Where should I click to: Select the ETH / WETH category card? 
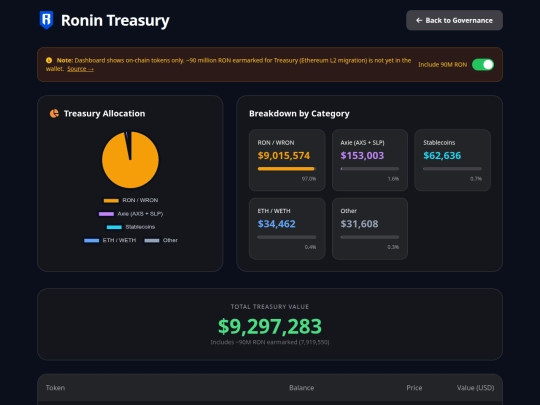[287, 229]
